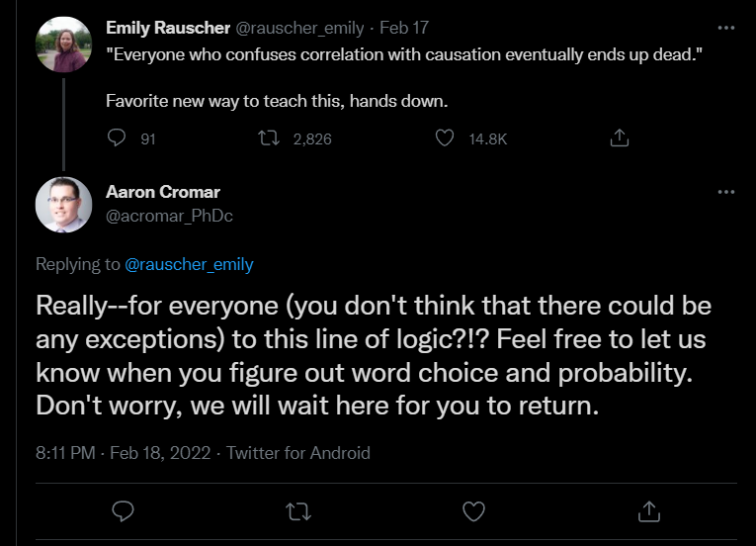Like Emily Rauscher's tweet
Viewport: 756px width, 546px height.
click(446, 138)
